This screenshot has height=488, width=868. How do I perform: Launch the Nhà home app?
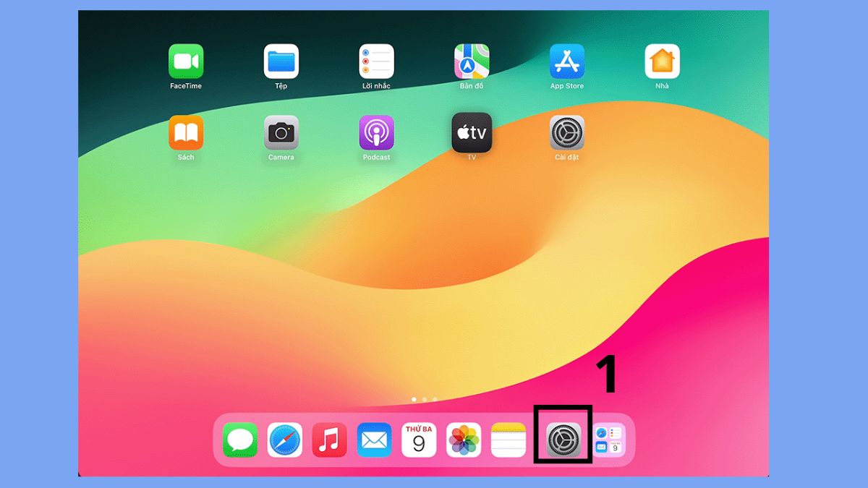(663, 61)
